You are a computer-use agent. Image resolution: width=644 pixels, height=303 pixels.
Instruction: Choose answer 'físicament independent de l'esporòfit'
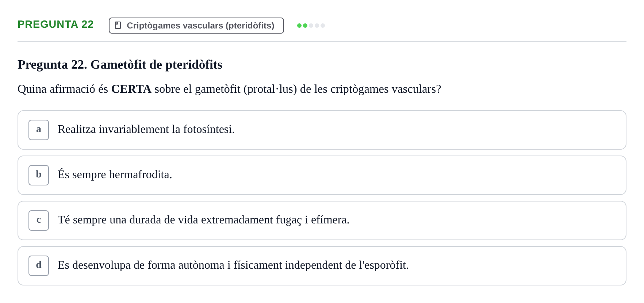point(322,266)
